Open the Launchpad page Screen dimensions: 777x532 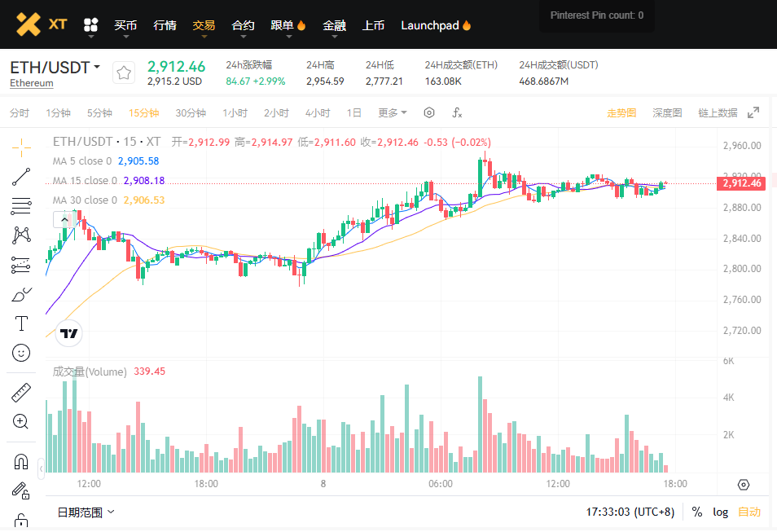coord(436,25)
